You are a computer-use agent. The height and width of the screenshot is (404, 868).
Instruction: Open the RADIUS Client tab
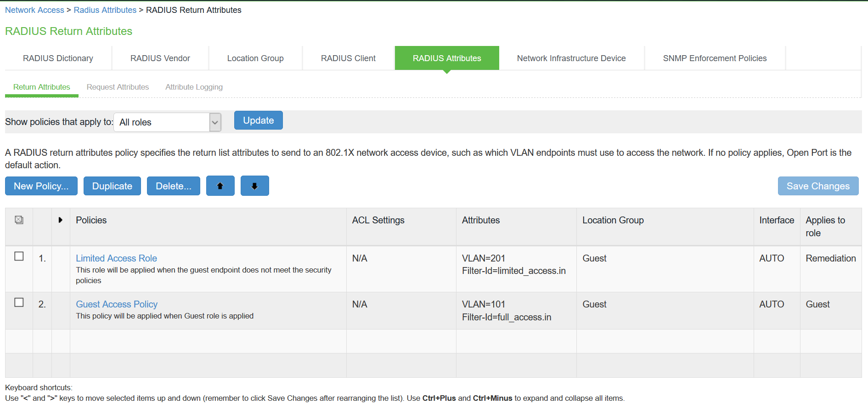click(x=348, y=58)
